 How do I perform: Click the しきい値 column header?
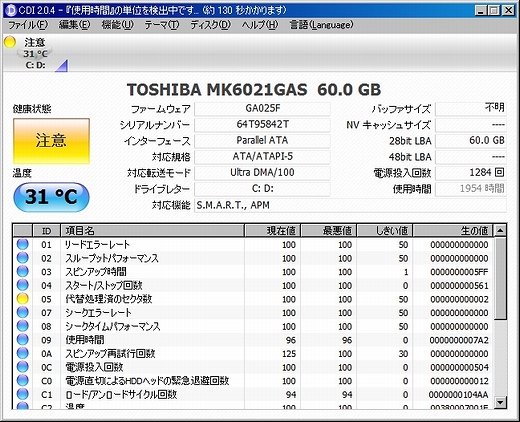pos(385,231)
